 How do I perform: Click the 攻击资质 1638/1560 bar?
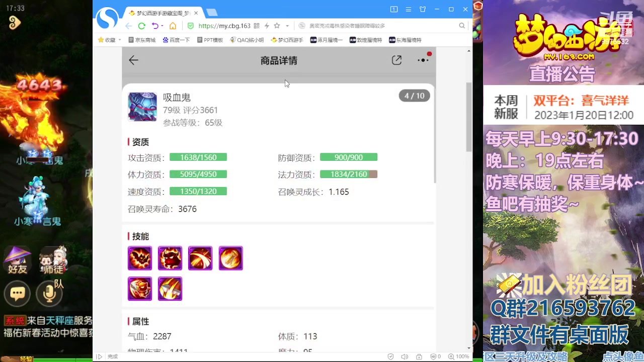tap(198, 157)
